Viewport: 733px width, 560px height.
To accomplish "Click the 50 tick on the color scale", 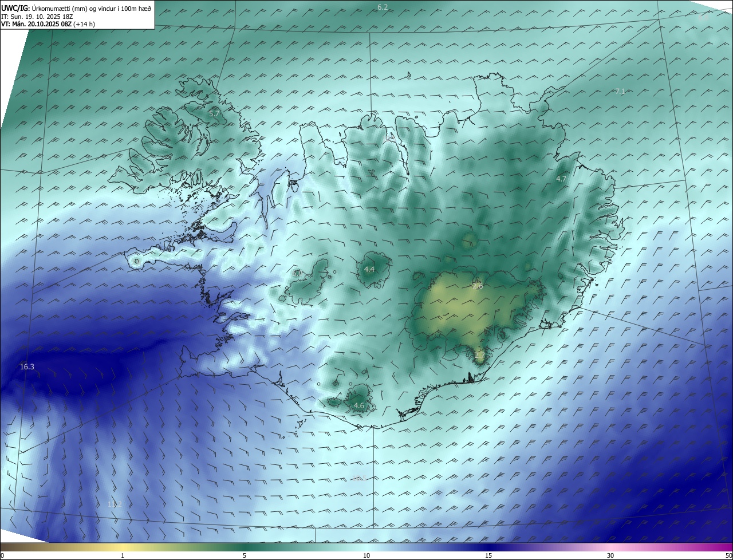I will click(728, 555).
